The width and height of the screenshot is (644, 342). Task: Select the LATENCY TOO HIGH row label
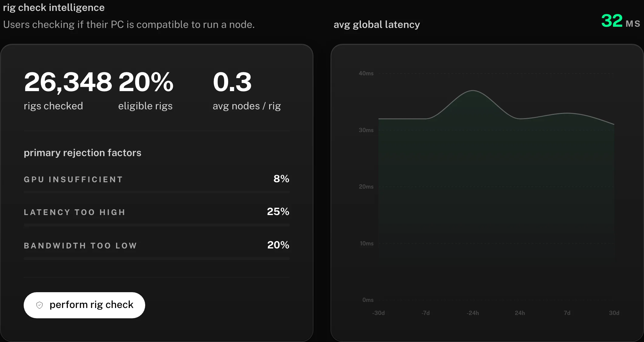click(74, 212)
